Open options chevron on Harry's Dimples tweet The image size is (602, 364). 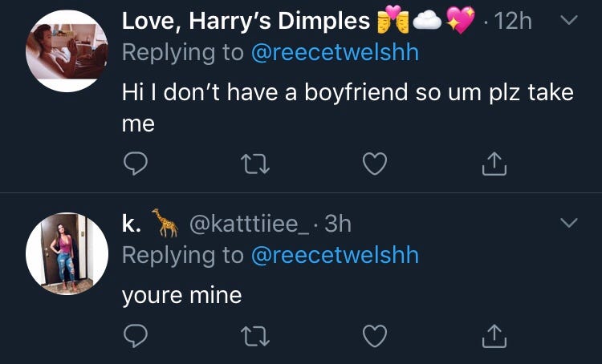tap(567, 22)
